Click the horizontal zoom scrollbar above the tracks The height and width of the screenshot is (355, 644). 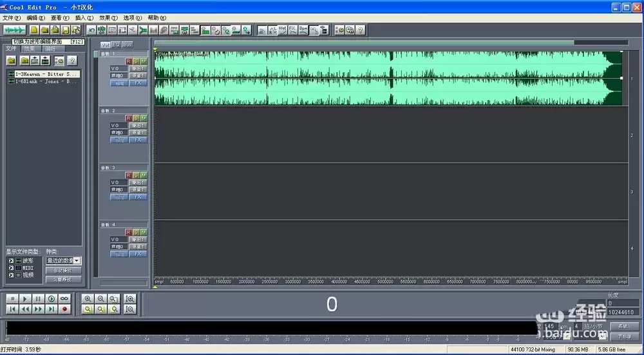click(x=364, y=43)
